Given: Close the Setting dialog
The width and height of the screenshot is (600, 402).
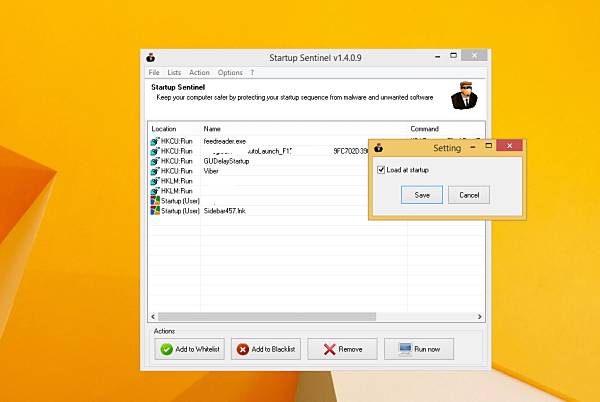Looking at the screenshot, I should pos(509,146).
